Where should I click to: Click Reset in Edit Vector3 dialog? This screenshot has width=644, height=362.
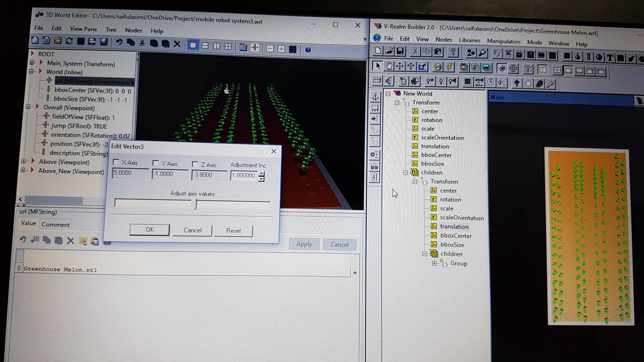tap(233, 231)
